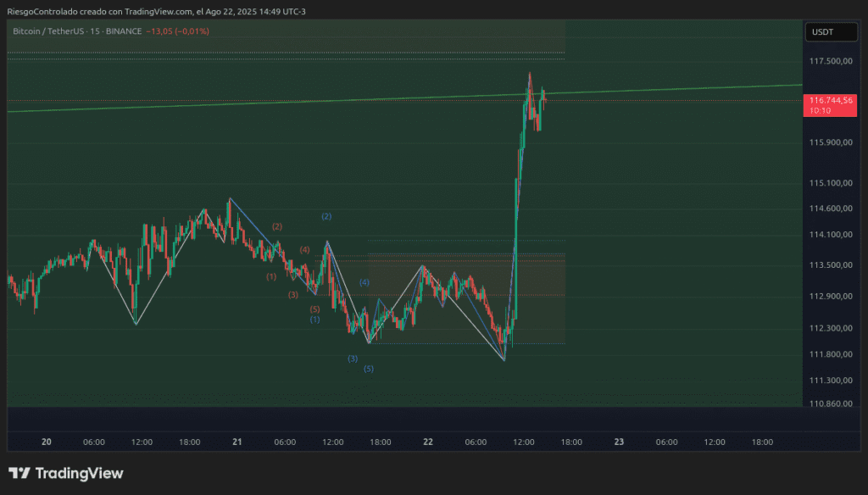The height and width of the screenshot is (495, 868).
Task: Click the orange wave (4) marker
Action: 305,250
